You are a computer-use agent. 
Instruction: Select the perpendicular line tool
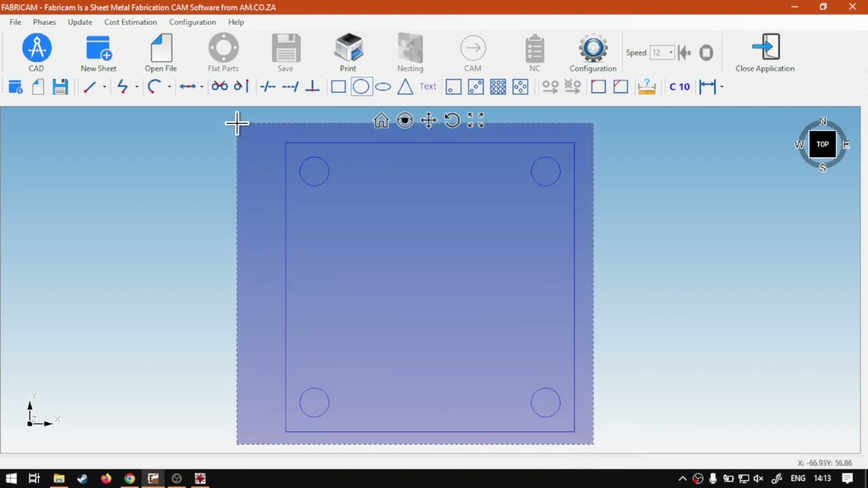[x=313, y=87]
